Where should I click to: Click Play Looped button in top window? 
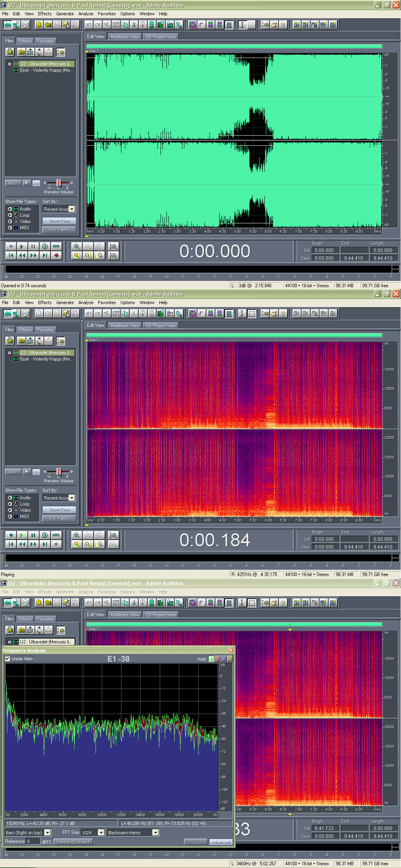[56, 246]
